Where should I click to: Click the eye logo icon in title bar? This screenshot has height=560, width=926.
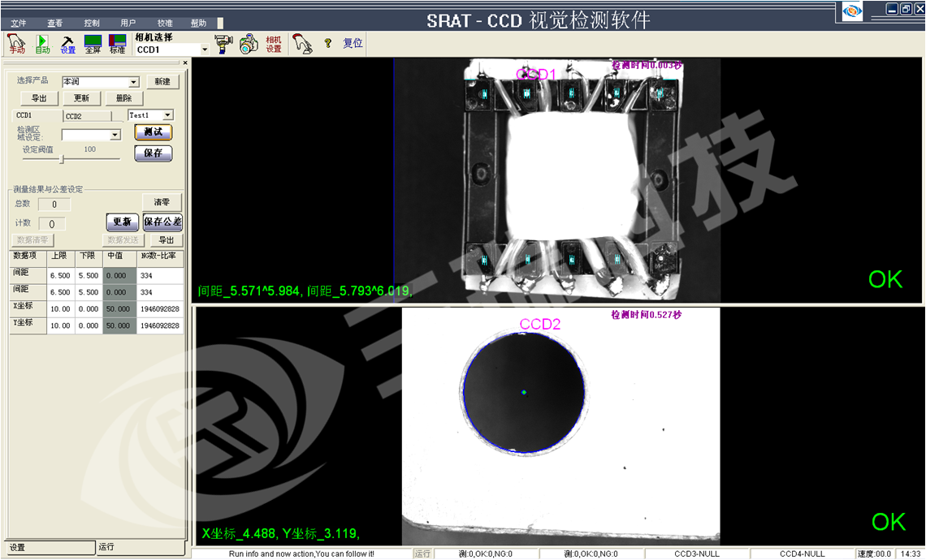coord(851,11)
